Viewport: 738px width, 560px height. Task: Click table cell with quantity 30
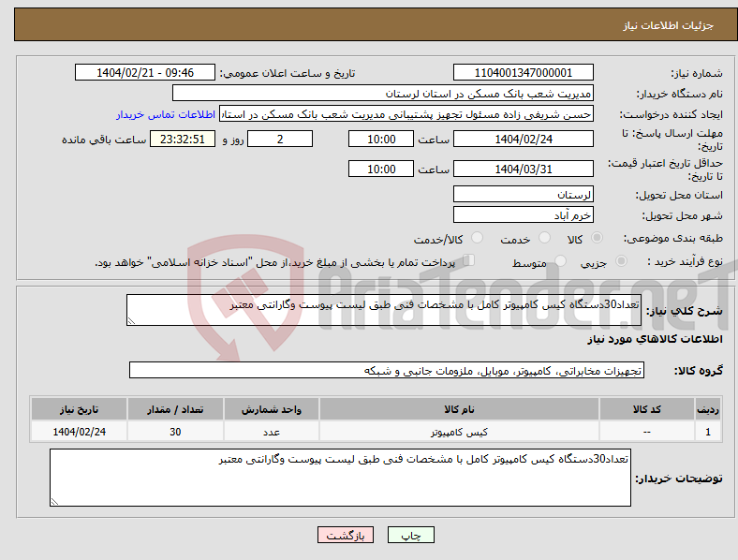175,432
